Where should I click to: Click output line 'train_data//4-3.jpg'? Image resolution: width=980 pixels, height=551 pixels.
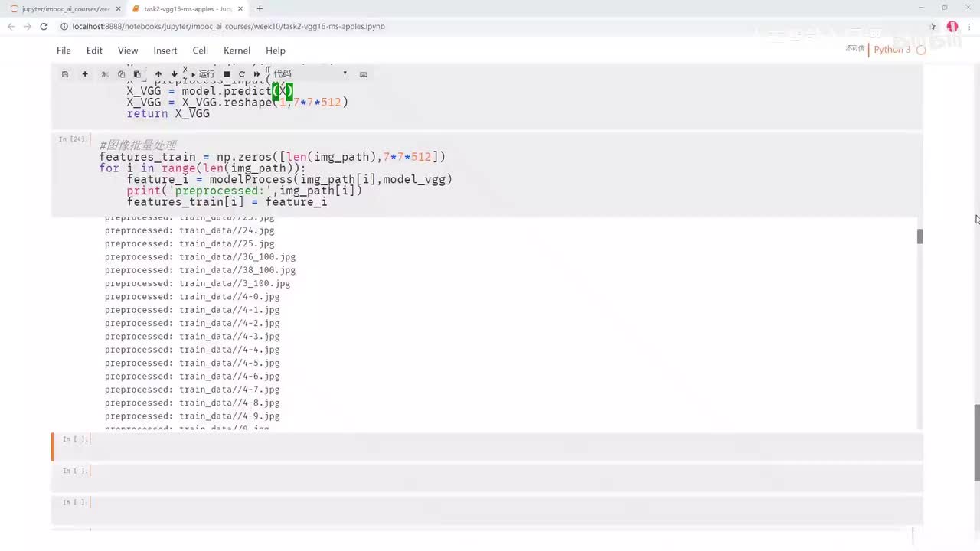tap(192, 337)
